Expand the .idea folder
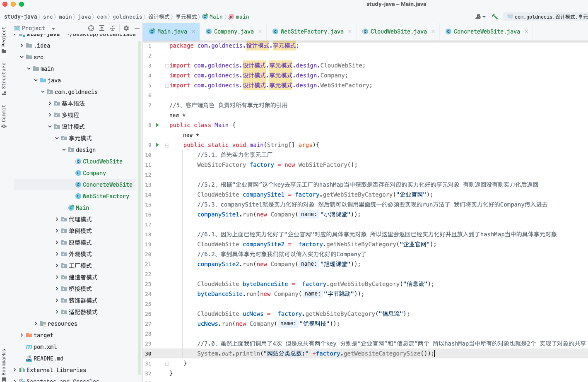The height and width of the screenshot is (382, 588). 22,46
